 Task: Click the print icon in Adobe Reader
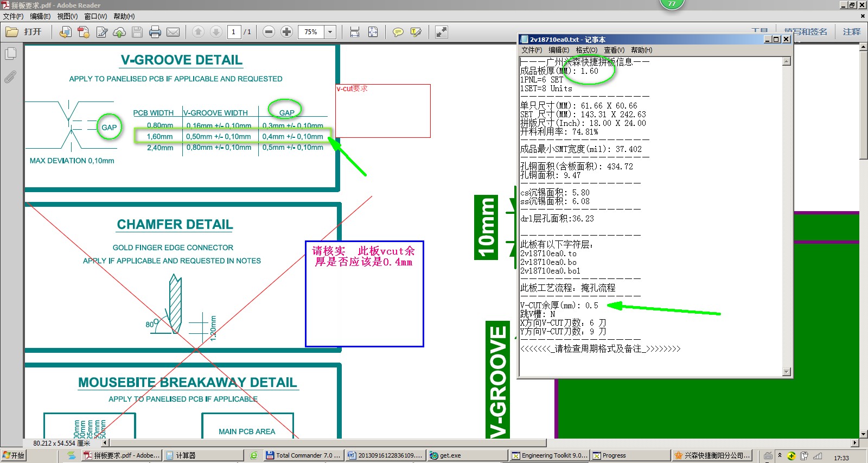pos(155,32)
